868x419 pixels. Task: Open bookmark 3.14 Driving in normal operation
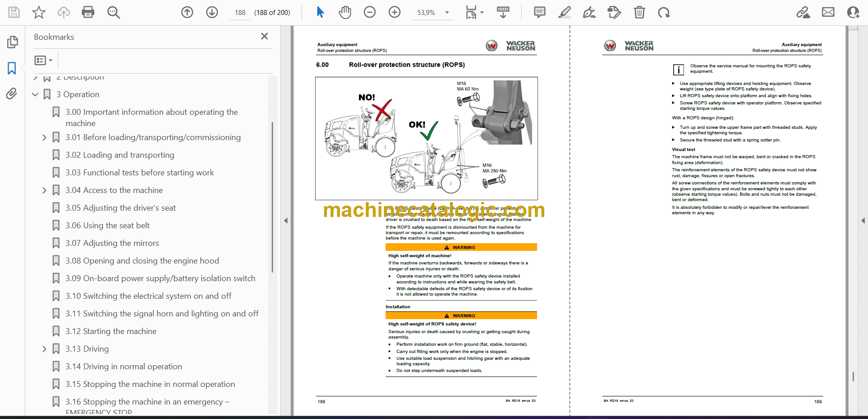point(124,367)
